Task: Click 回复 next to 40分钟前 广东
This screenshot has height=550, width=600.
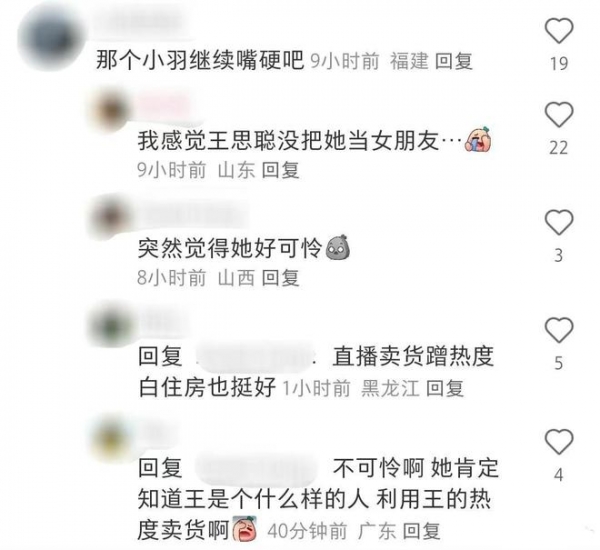Action: [421, 531]
